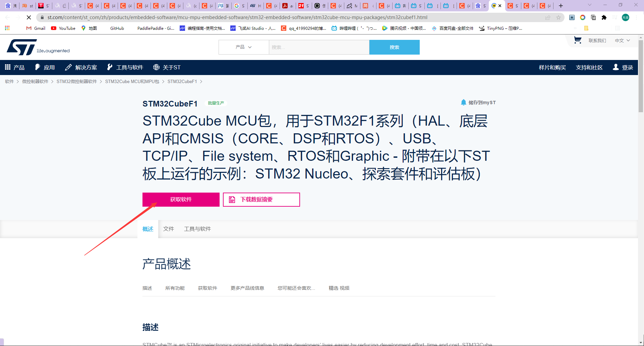Open 样片和购买 menu
The height and width of the screenshot is (346, 644).
pyautogui.click(x=552, y=67)
